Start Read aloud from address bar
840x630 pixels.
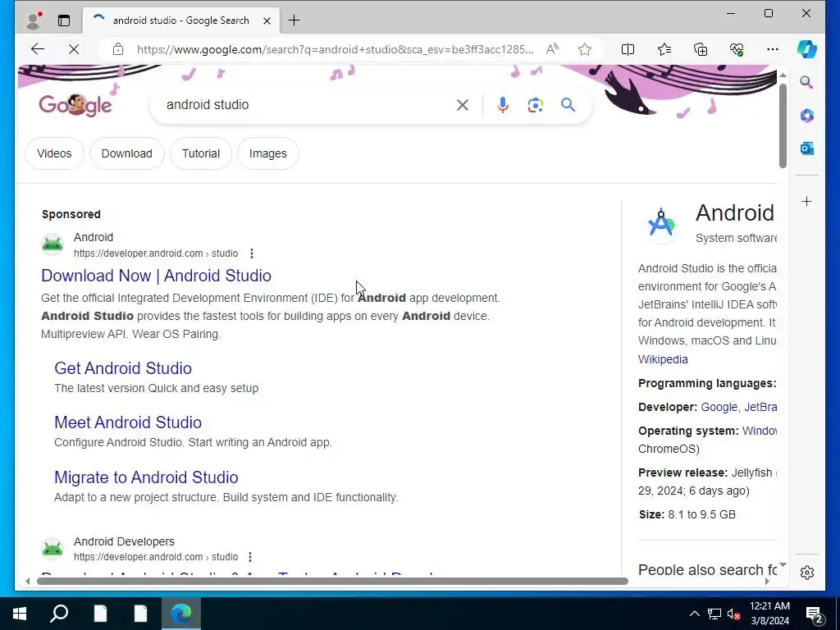tap(552, 49)
